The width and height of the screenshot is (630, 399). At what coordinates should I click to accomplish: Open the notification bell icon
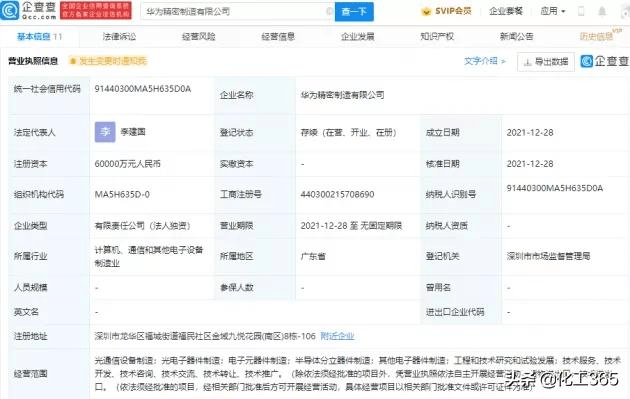[602, 11]
